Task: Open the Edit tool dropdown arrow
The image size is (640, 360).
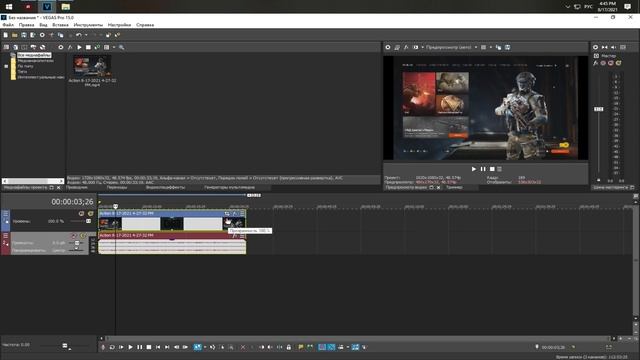Action: (204, 347)
